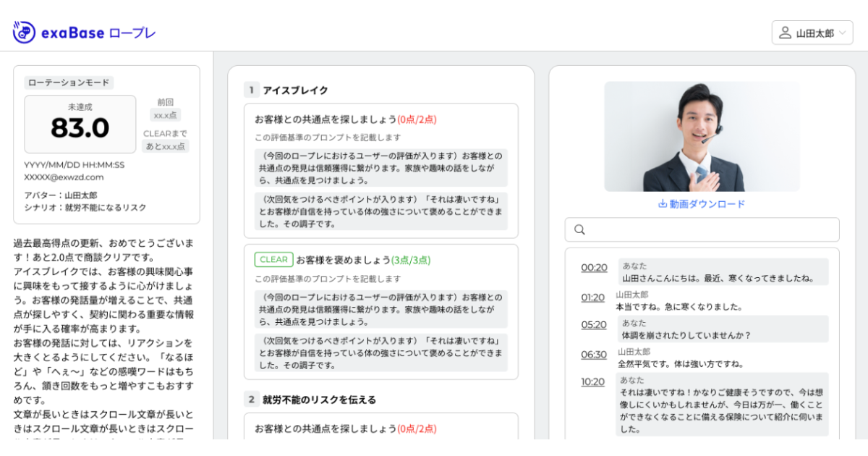Viewport: 868px width, 456px height.
Task: Jump to timestamp 06:30 in transcript
Action: [594, 355]
